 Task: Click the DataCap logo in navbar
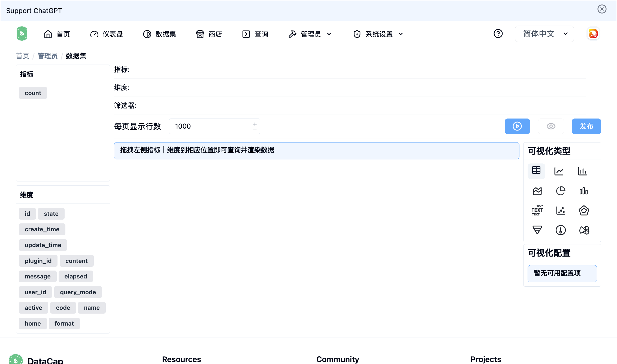(22, 34)
